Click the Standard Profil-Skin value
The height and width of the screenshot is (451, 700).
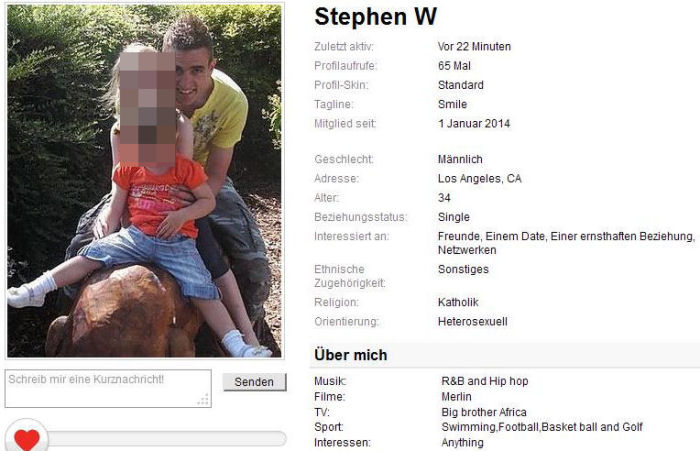(x=461, y=85)
